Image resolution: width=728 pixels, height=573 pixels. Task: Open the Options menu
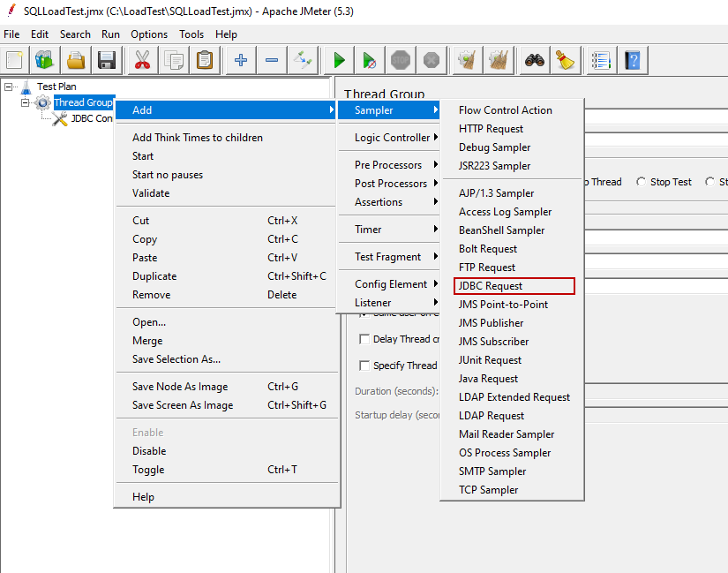(x=149, y=34)
